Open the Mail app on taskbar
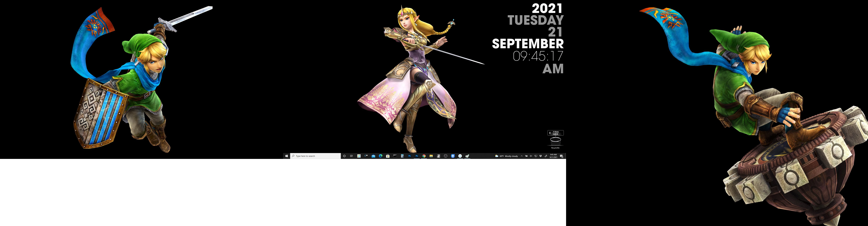This screenshot has width=868, height=226. [x=373, y=156]
